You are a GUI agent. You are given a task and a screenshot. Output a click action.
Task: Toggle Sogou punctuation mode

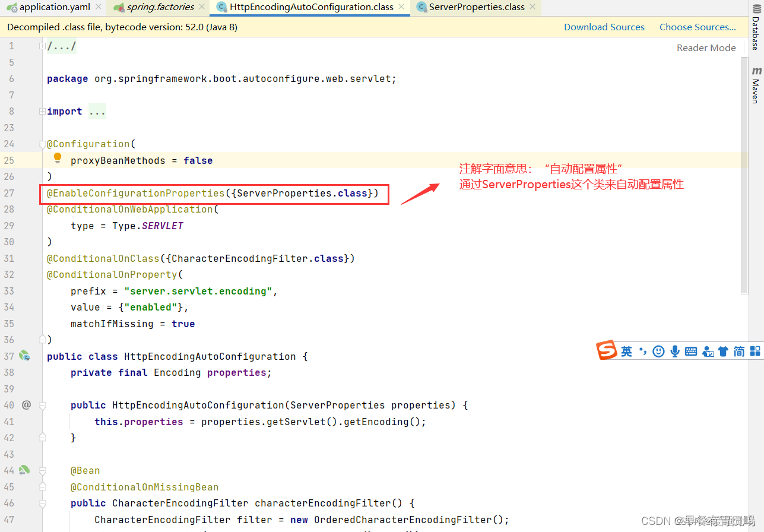pos(642,351)
